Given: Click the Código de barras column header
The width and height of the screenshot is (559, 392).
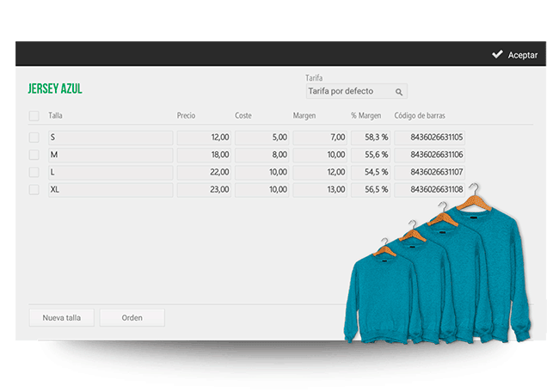Looking at the screenshot, I should 420,115.
